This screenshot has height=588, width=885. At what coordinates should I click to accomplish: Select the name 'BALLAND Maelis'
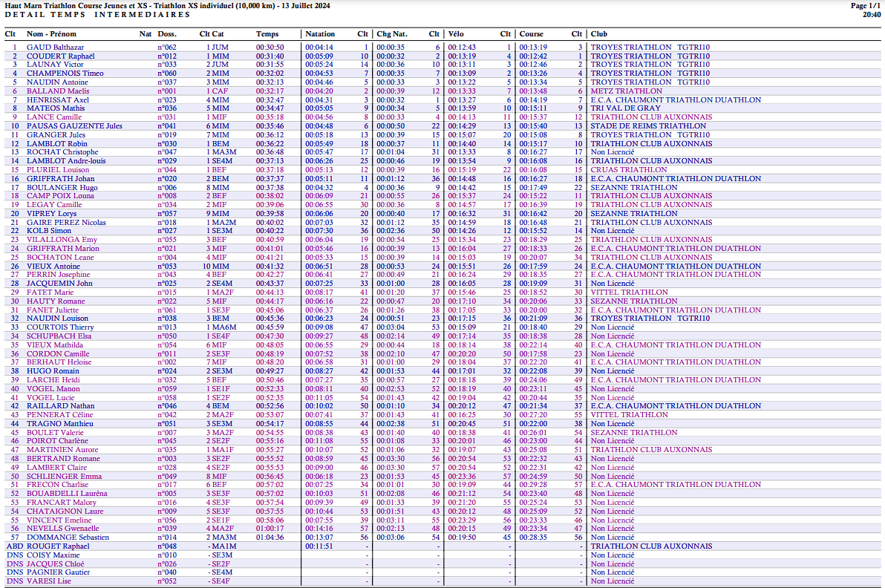pos(58,91)
